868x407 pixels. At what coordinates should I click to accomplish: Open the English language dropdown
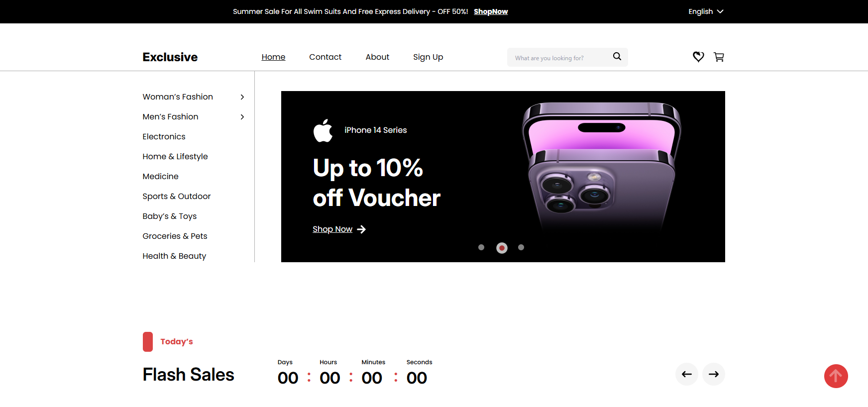(706, 11)
